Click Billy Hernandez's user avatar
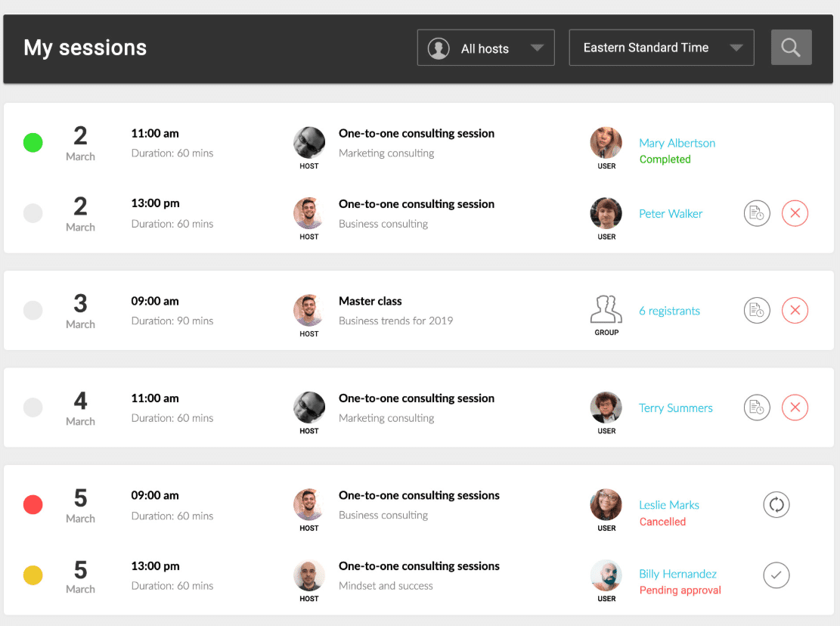The height and width of the screenshot is (626, 840). click(x=606, y=575)
